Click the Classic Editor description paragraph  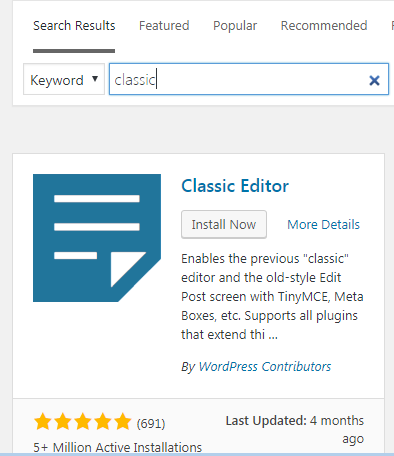tap(272, 296)
